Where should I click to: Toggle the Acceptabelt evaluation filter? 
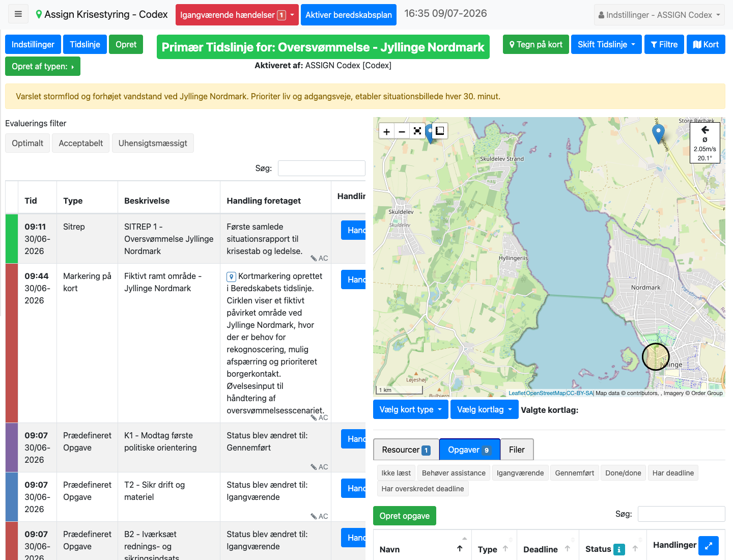pyautogui.click(x=81, y=143)
